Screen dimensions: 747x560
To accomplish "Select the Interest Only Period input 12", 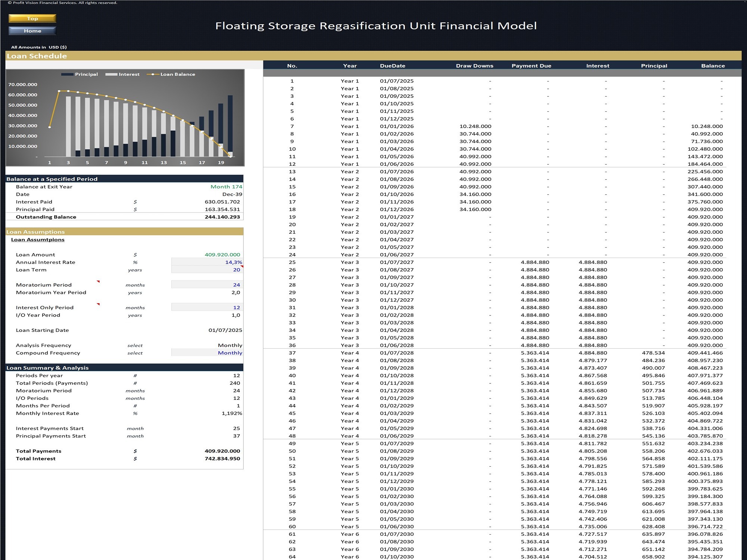I will pyautogui.click(x=207, y=307).
